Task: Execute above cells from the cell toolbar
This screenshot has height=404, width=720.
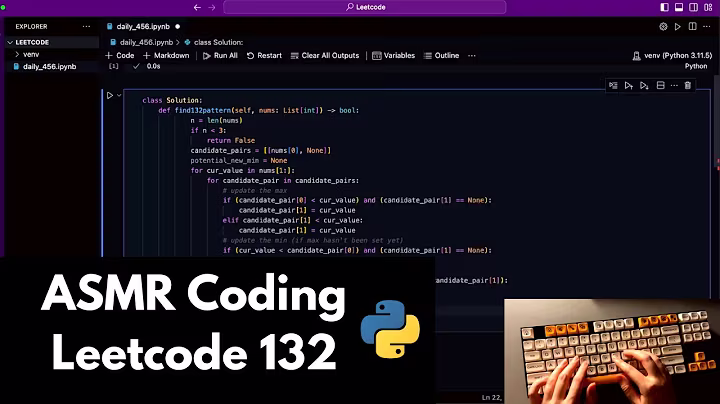Action: coord(629,85)
